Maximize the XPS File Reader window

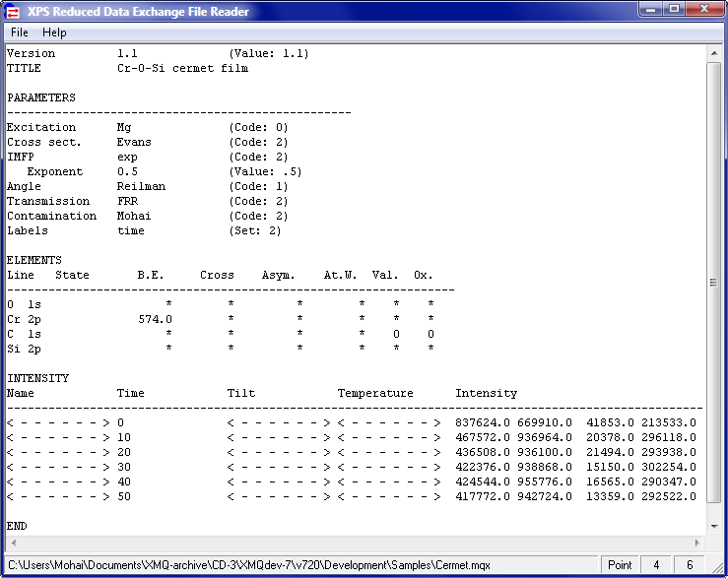tap(674, 10)
